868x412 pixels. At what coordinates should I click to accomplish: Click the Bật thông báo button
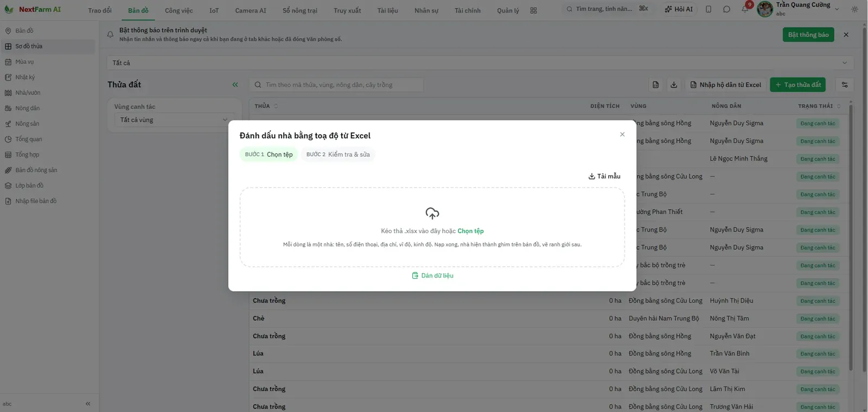(x=808, y=35)
